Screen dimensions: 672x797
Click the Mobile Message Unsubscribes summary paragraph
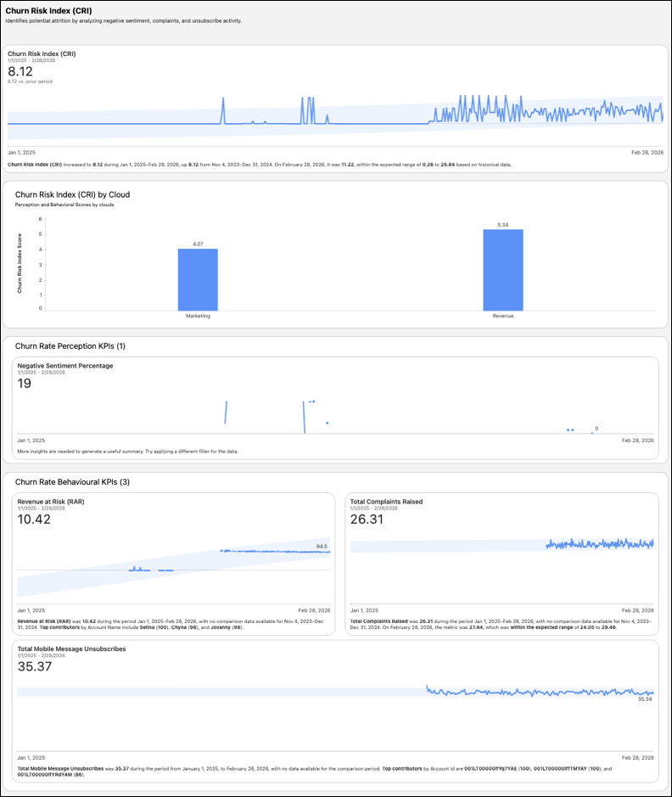coord(315,772)
